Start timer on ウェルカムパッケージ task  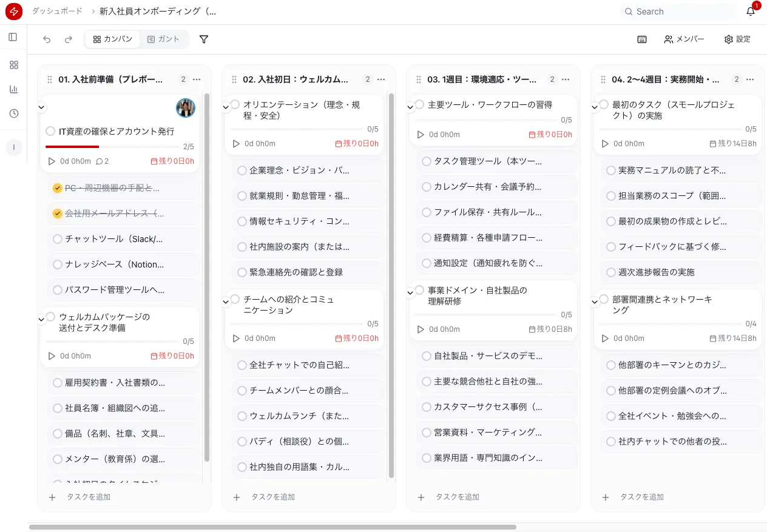52,356
